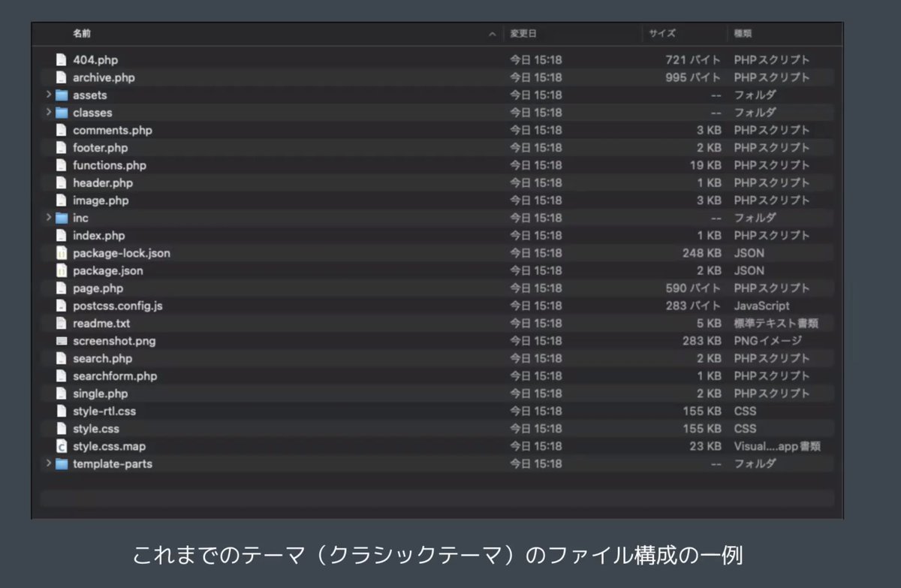Select the template-parts folder name

click(x=113, y=464)
